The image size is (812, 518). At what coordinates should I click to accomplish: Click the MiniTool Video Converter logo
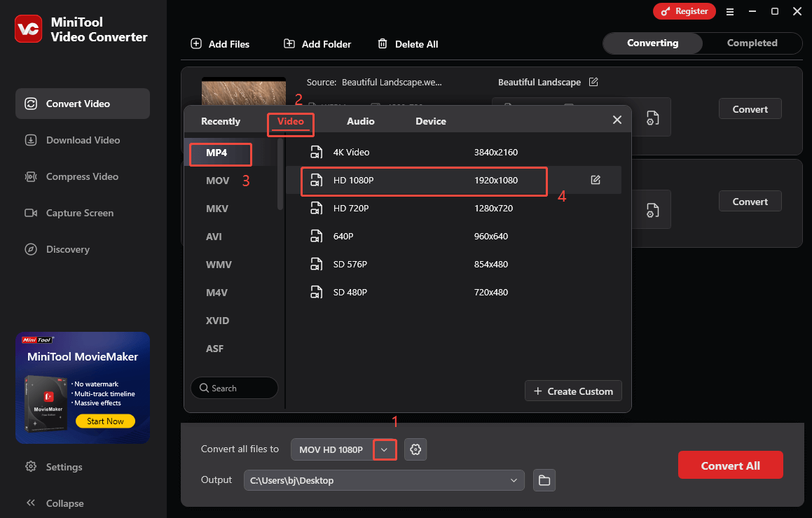[28, 29]
